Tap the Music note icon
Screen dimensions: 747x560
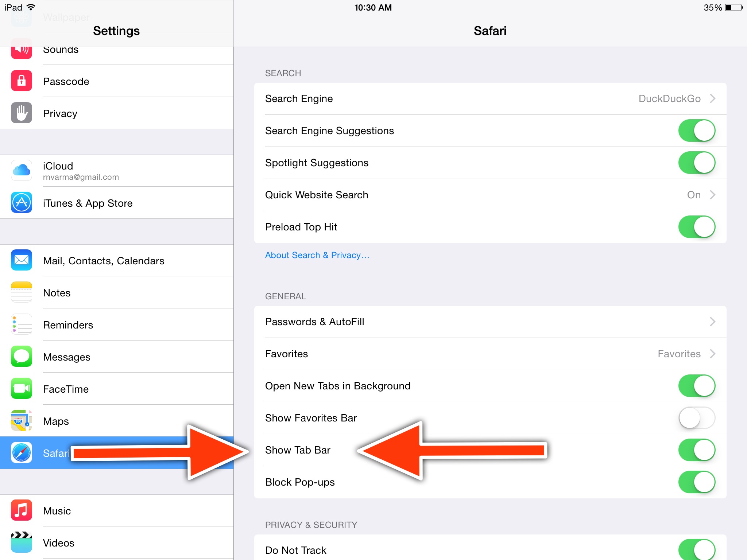[22, 510]
